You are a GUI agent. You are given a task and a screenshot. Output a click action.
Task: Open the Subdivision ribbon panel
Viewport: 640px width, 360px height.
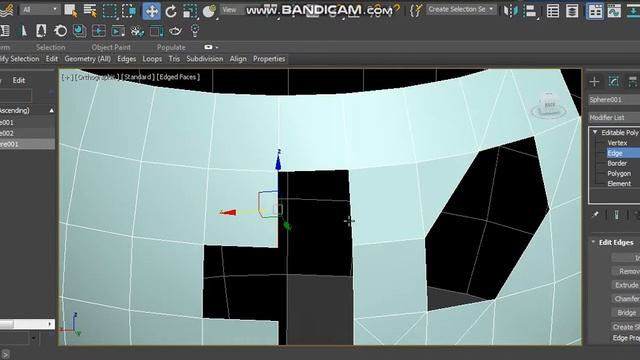click(204, 59)
